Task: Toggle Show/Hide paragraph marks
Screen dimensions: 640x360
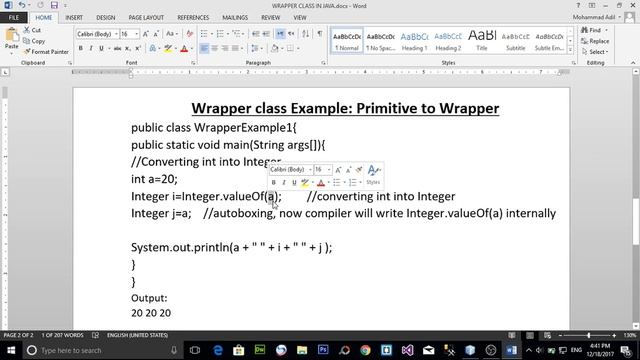Action: click(x=320, y=34)
